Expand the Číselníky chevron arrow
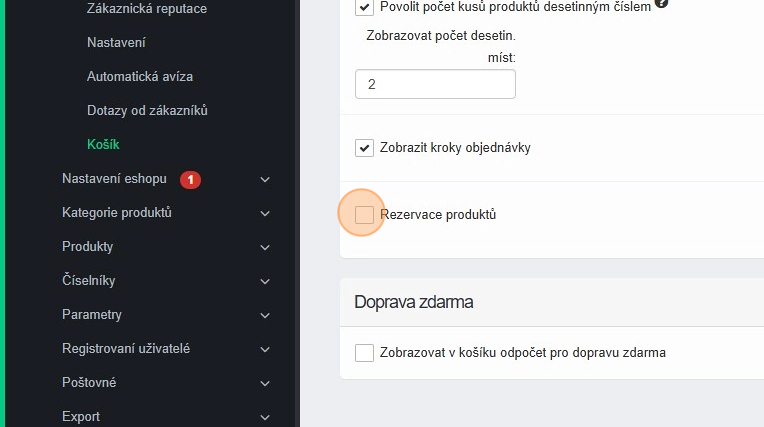The height and width of the screenshot is (427, 764). pyautogui.click(x=265, y=281)
